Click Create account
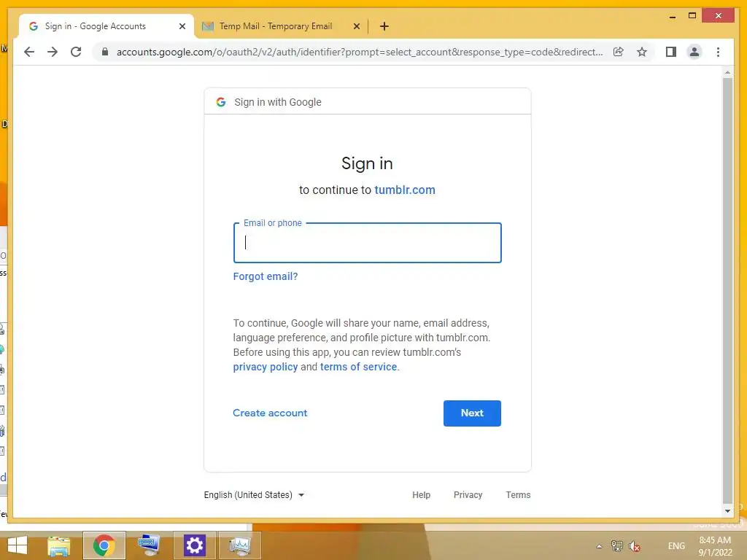 270,413
